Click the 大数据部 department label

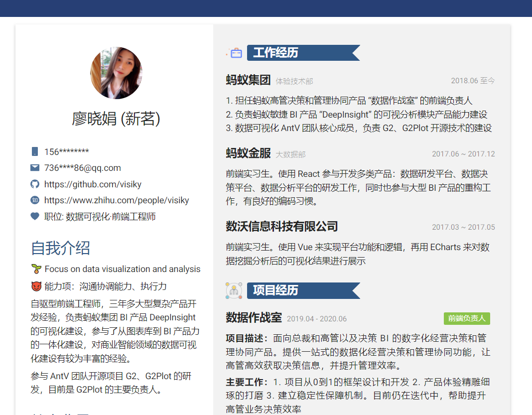tap(291, 155)
